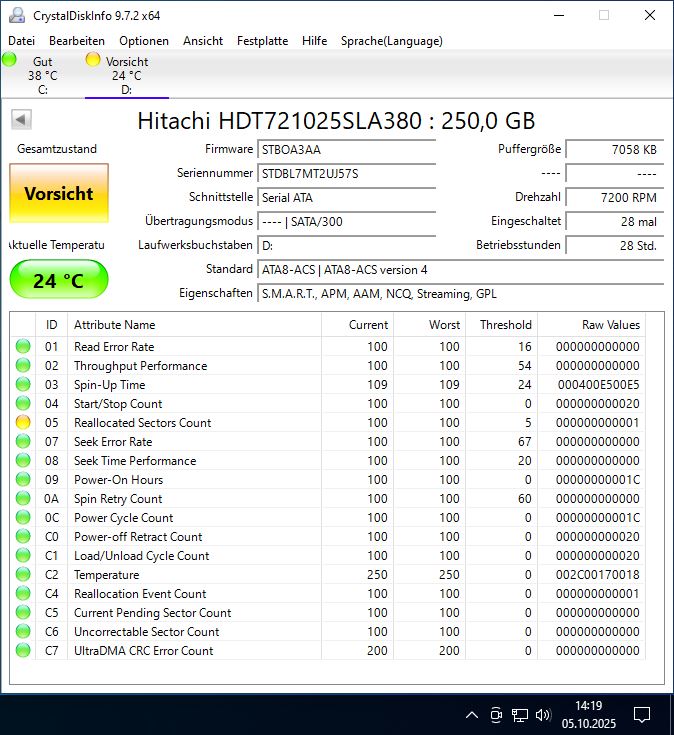
Task: Click the Übertragungsmodus SATA/300 field
Action: 346,221
